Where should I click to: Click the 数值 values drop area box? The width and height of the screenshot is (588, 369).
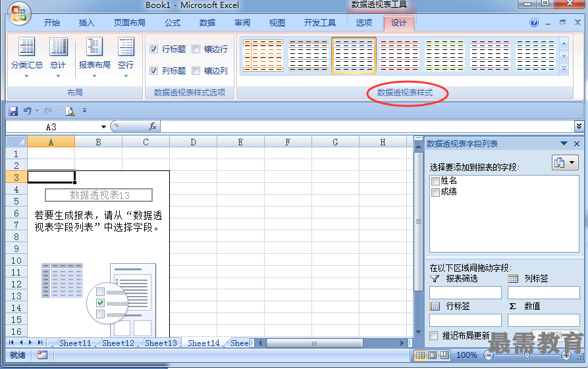point(544,320)
